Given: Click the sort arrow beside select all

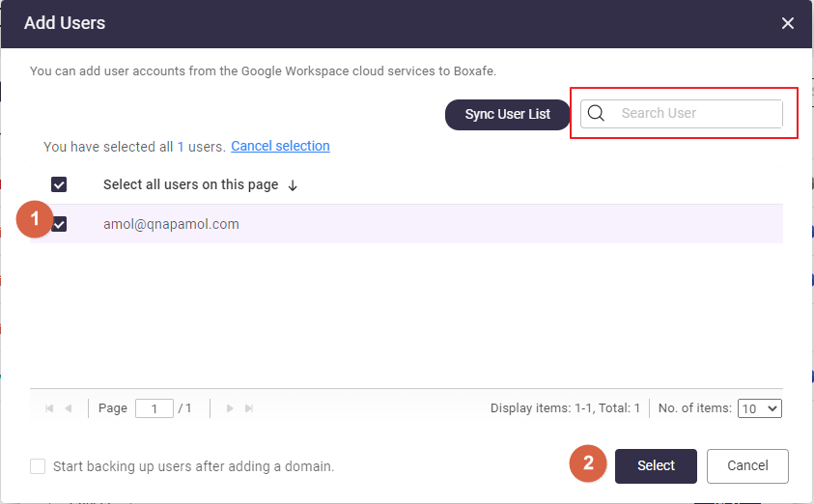Looking at the screenshot, I should (293, 185).
